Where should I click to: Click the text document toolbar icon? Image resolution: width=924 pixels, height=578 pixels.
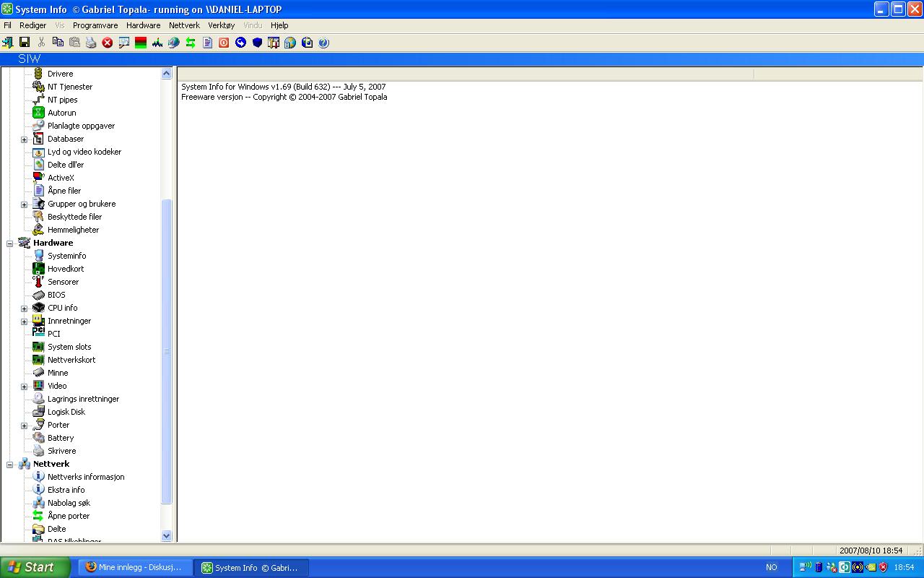tap(207, 43)
